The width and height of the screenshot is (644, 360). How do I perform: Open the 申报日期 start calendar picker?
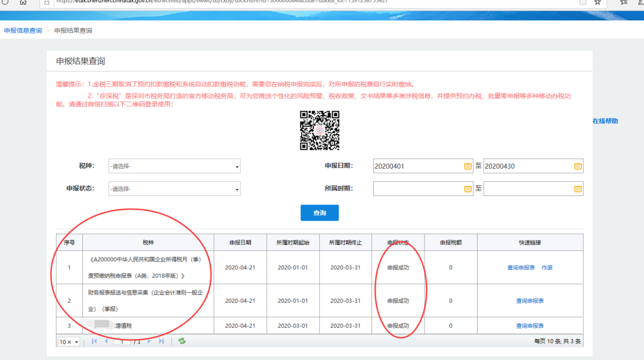click(467, 166)
